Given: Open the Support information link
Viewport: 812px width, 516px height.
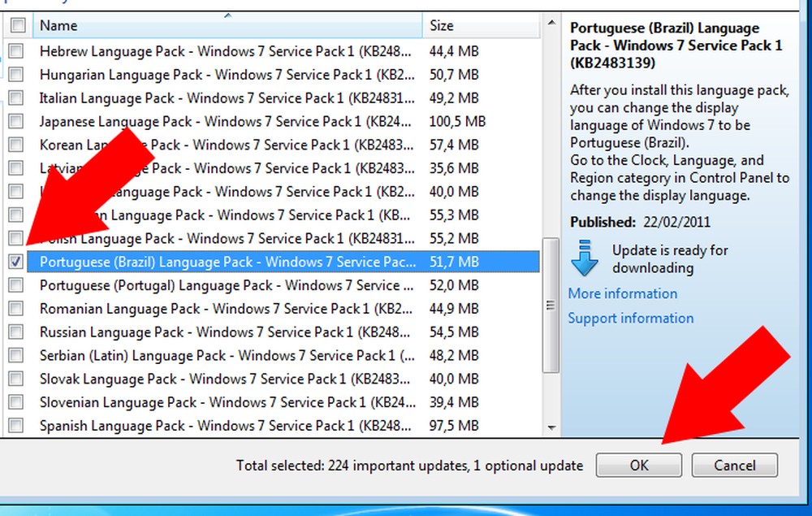Looking at the screenshot, I should click(630, 318).
